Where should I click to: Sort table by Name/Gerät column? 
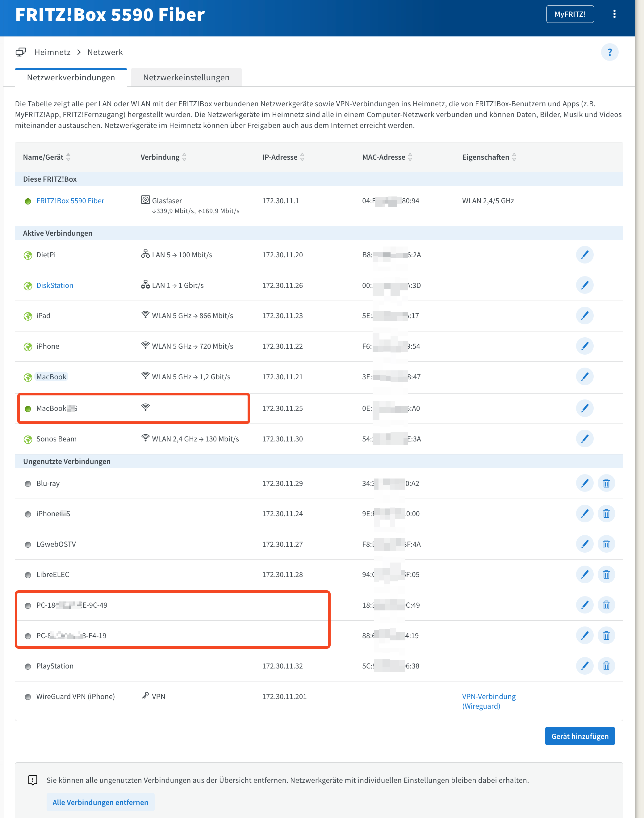[68, 157]
